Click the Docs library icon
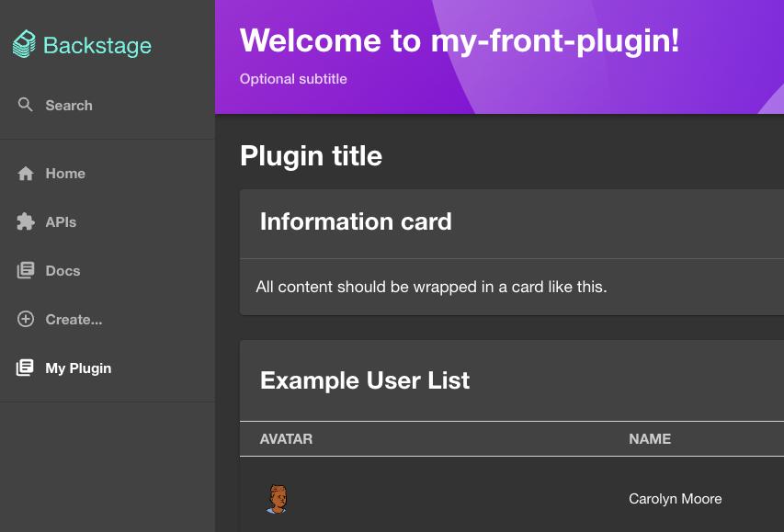The image size is (784, 532). (26, 271)
